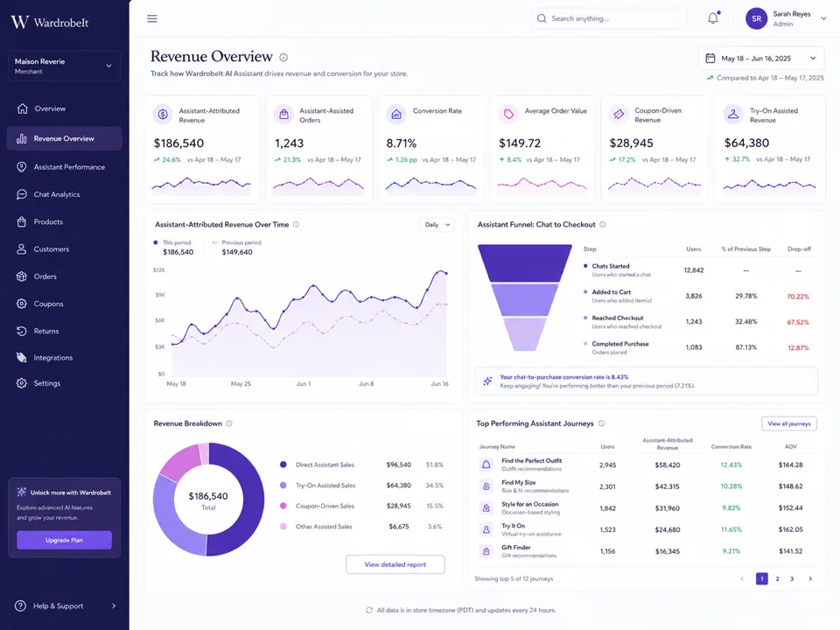The width and height of the screenshot is (840, 630).
Task: Open the Daily interval dropdown
Action: [437, 225]
